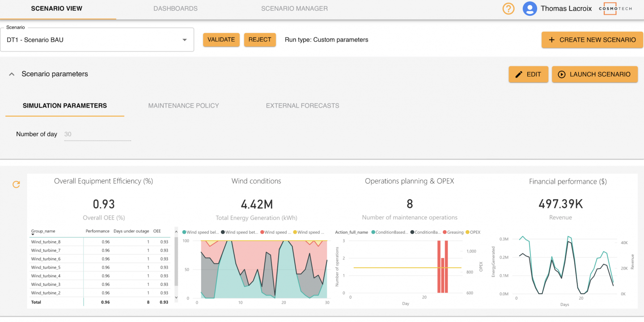644x322 pixels.
Task: Select the Wind_turbine_8 row
Action: coord(100,242)
